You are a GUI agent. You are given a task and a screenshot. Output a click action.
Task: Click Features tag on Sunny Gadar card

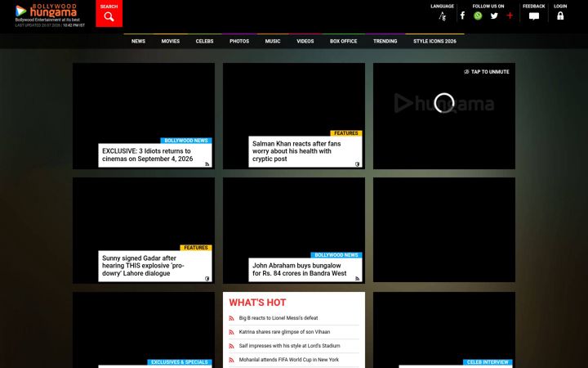click(x=196, y=248)
